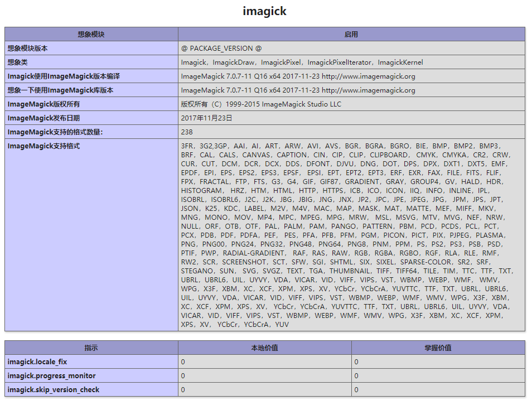Select "CAPTION" in supported formats
This screenshot has height=405, width=532.
click(x=292, y=155)
